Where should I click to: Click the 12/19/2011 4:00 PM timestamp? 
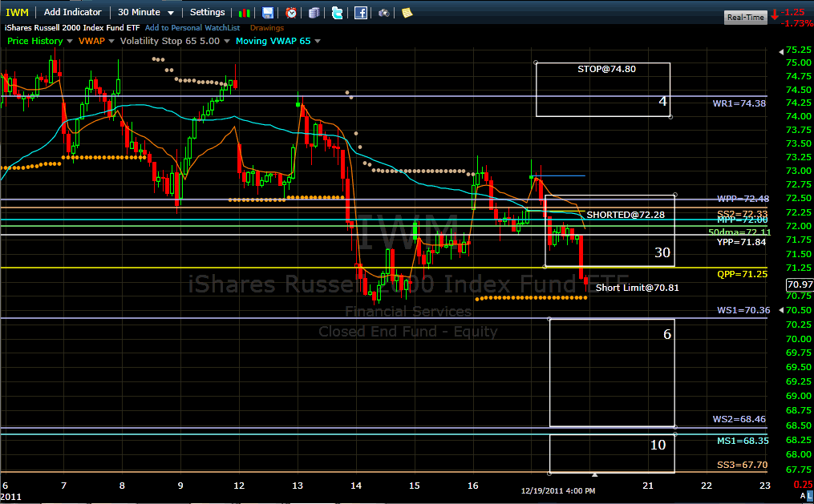[x=558, y=491]
